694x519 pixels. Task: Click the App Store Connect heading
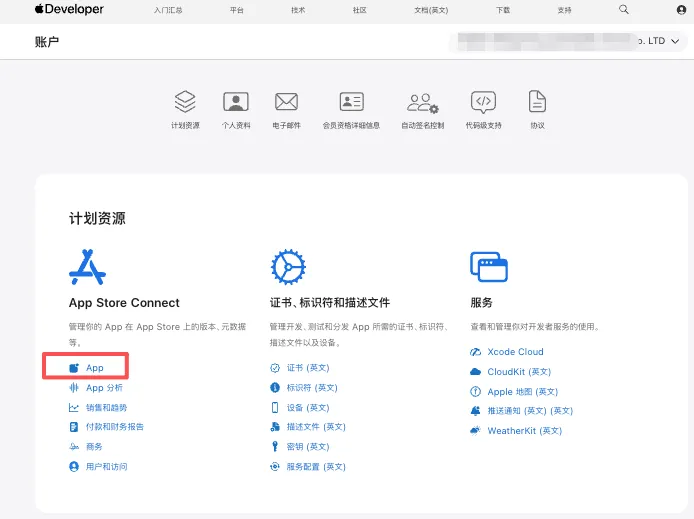click(124, 303)
